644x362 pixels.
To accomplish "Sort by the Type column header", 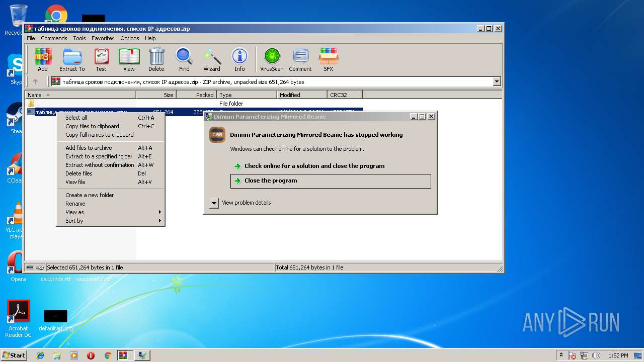I will click(247, 95).
